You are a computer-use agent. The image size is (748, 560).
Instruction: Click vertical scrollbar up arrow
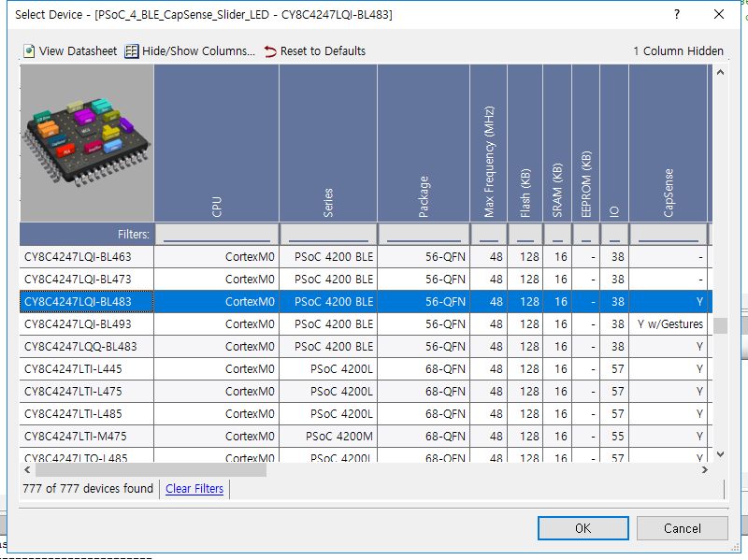click(x=720, y=73)
